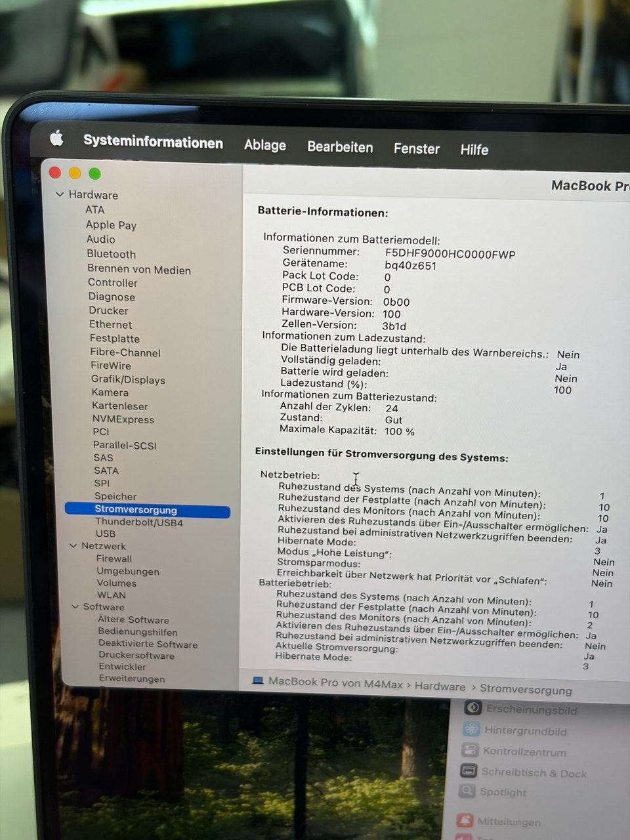Select Fibre-Channel in sidebar

click(125, 352)
